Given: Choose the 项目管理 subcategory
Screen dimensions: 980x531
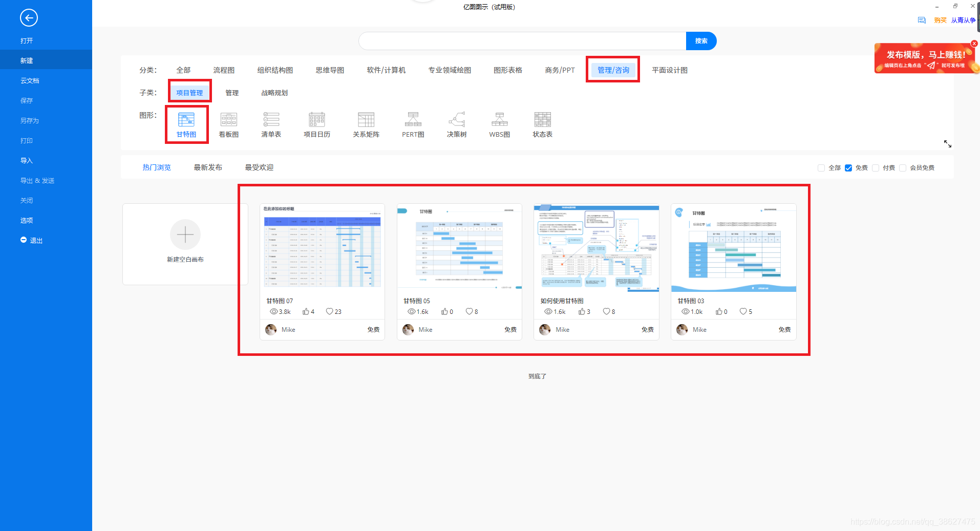Looking at the screenshot, I should click(x=189, y=93).
